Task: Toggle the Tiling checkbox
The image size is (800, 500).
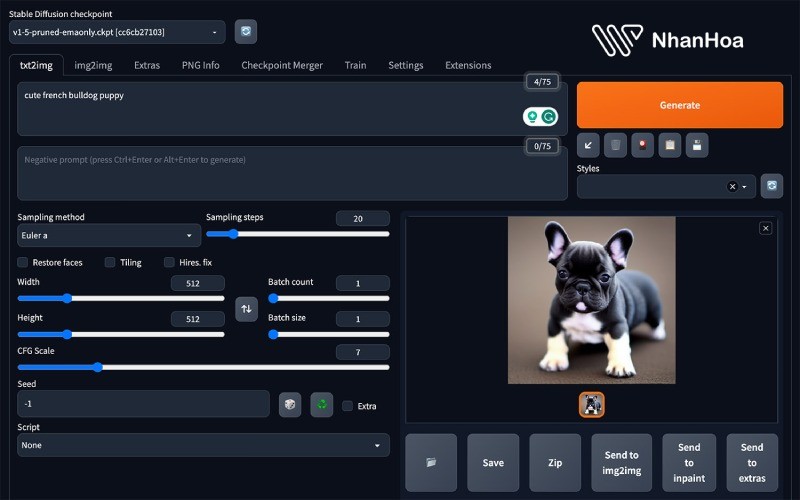Action: (110, 262)
